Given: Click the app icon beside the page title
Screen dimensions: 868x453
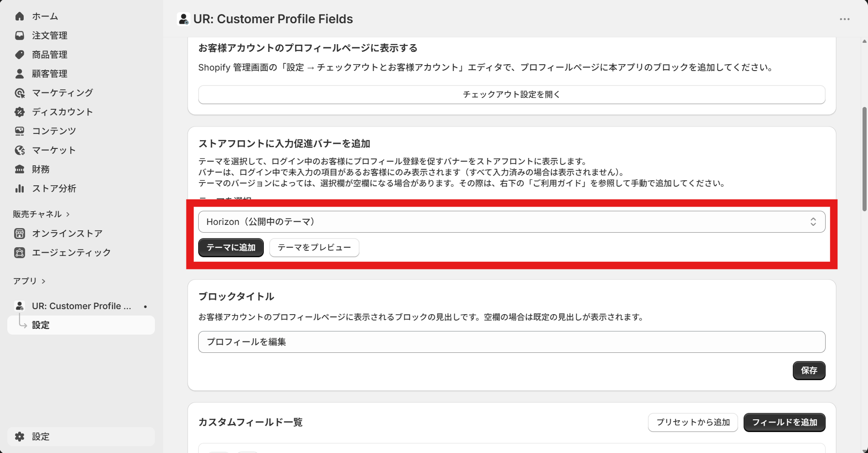Looking at the screenshot, I should tap(184, 19).
